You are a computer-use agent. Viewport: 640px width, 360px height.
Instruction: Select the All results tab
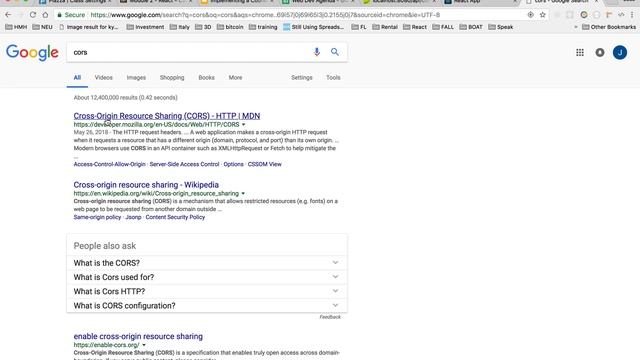(77, 78)
